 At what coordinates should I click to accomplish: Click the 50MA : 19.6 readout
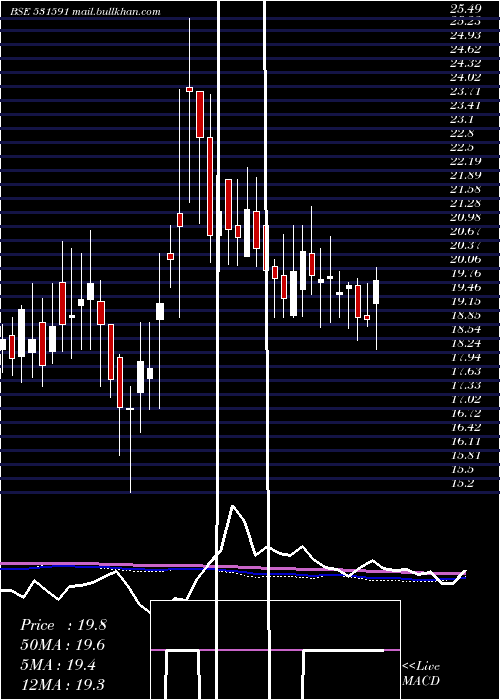click(63, 645)
